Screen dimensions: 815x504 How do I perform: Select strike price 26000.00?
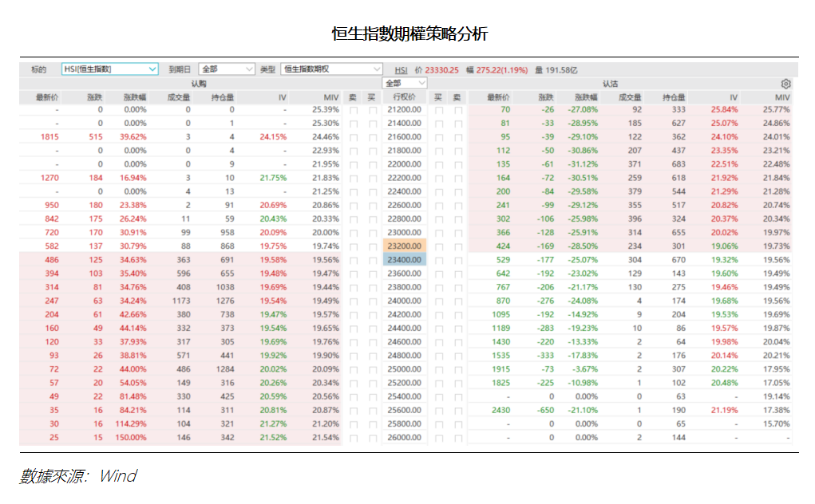[x=405, y=438]
